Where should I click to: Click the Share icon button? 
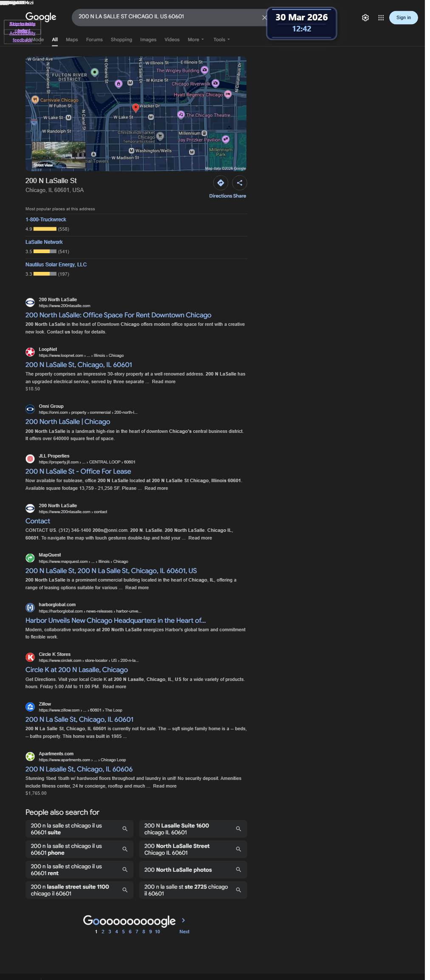pyautogui.click(x=240, y=183)
